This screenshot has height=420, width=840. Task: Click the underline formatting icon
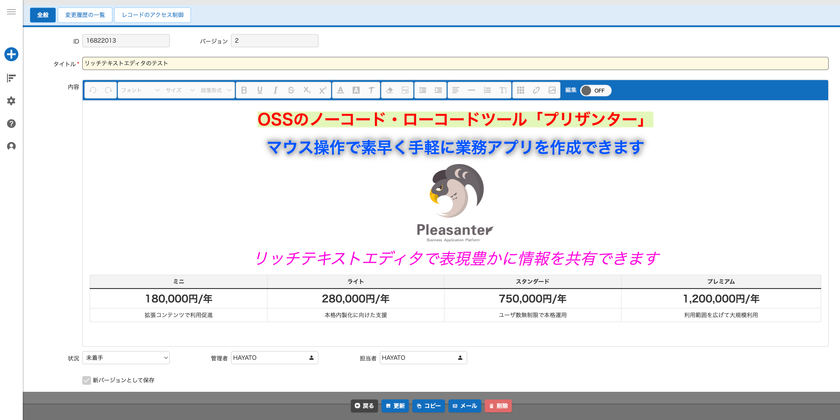click(260, 91)
